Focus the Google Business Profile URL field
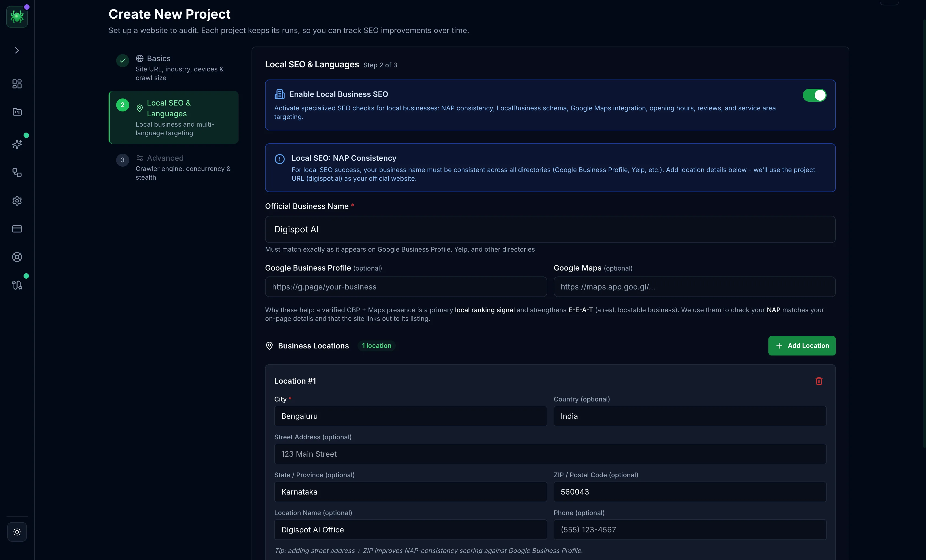The image size is (926, 560). pyautogui.click(x=406, y=286)
